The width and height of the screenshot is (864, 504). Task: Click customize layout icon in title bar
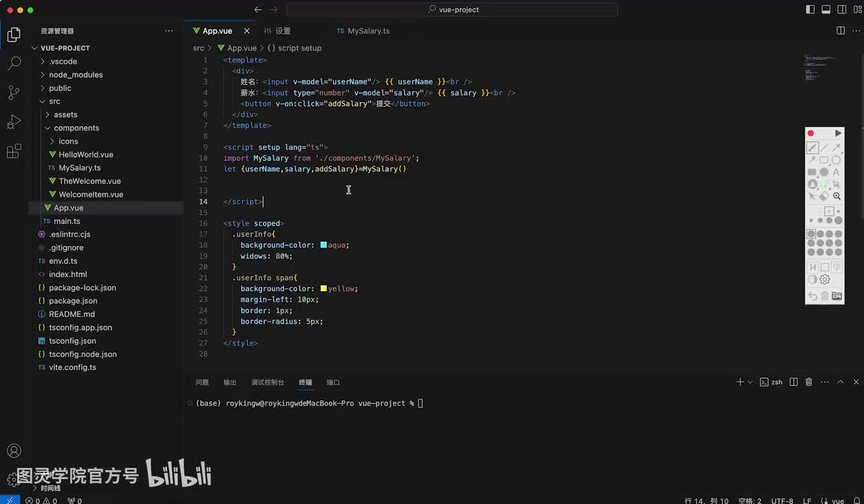tap(857, 10)
